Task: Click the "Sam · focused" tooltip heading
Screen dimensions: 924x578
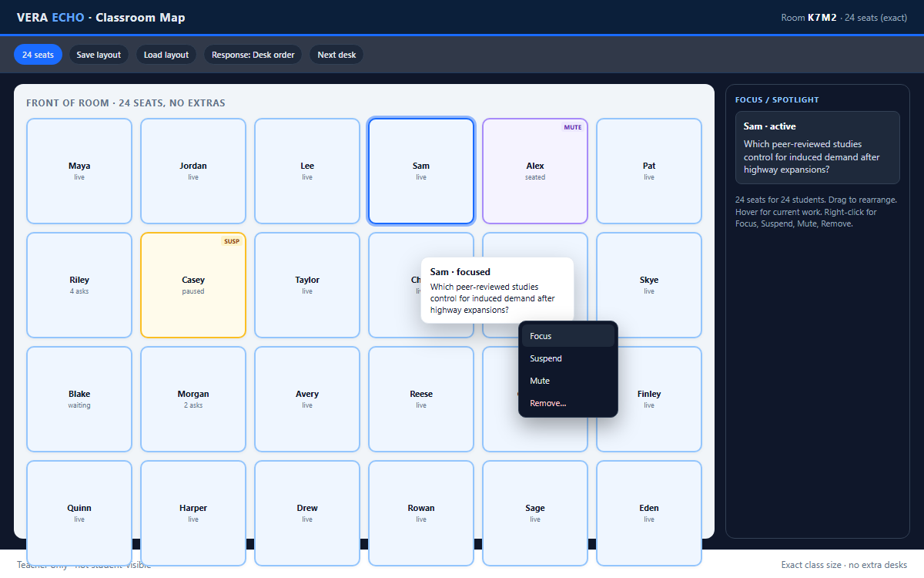Action: click(x=460, y=272)
